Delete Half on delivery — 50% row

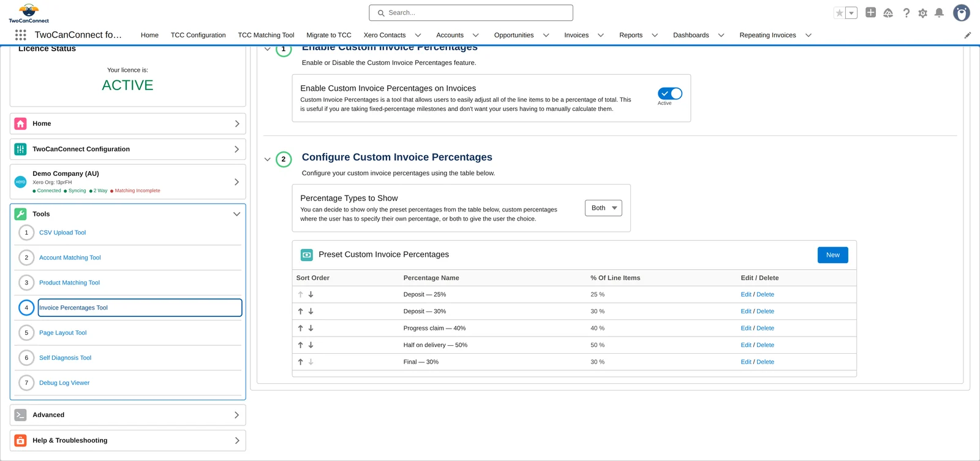click(766, 345)
